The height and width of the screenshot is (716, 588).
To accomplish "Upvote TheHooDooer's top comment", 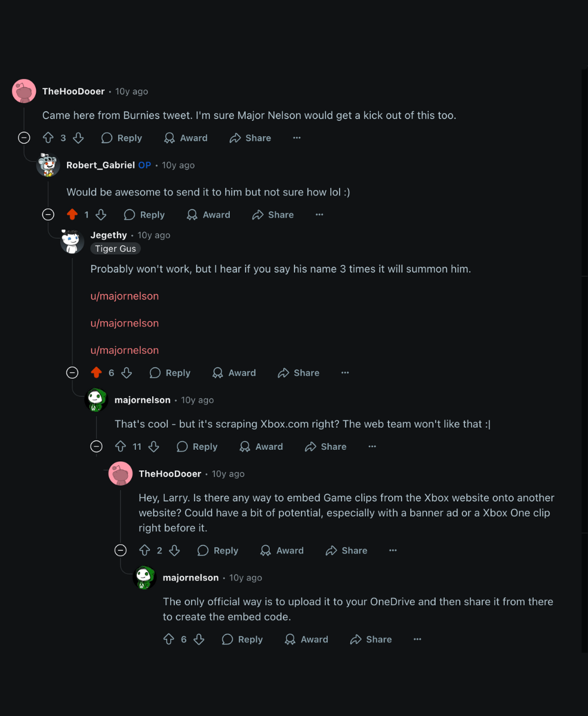I will 48,138.
